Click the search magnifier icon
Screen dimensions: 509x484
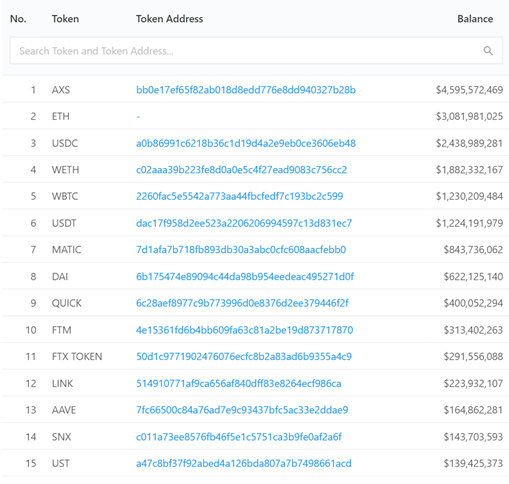(x=488, y=51)
